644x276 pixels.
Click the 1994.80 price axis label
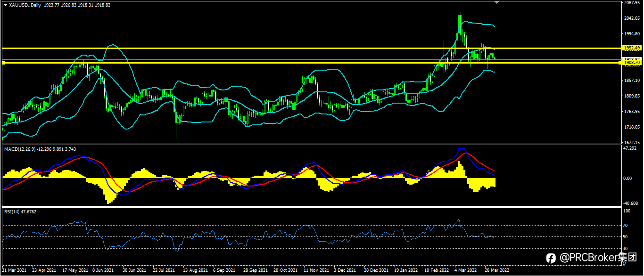(631, 33)
